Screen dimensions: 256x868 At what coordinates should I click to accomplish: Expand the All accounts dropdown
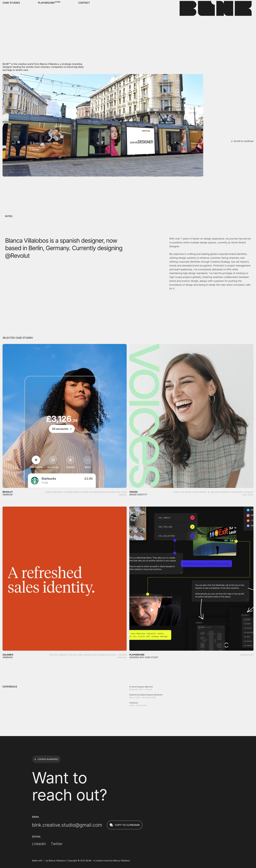(x=62, y=429)
